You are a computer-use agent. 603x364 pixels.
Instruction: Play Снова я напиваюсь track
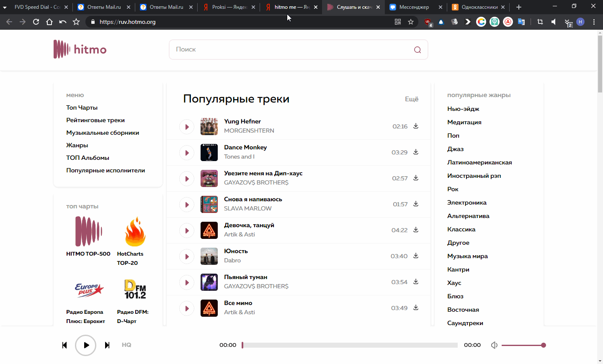187,205
